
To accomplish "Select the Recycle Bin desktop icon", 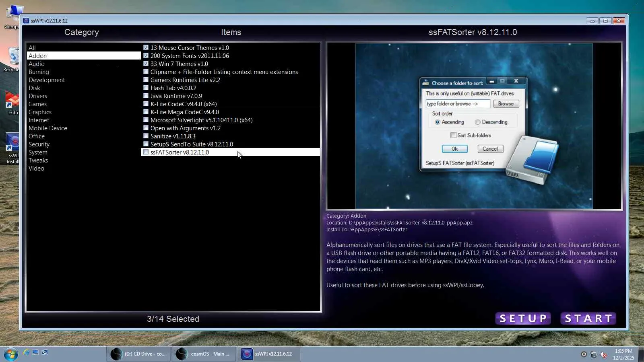I will pos(12,60).
